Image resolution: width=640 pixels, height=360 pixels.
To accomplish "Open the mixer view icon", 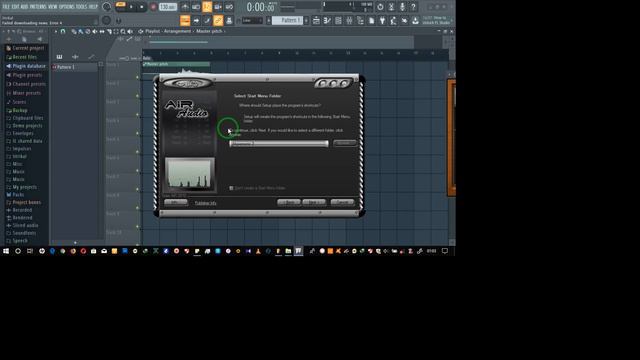I will click(349, 20).
